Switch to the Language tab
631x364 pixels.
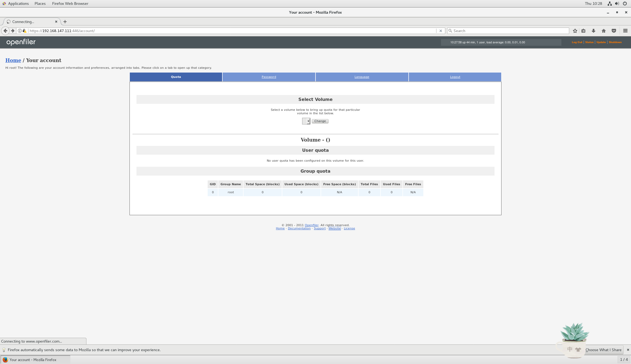tap(362, 77)
